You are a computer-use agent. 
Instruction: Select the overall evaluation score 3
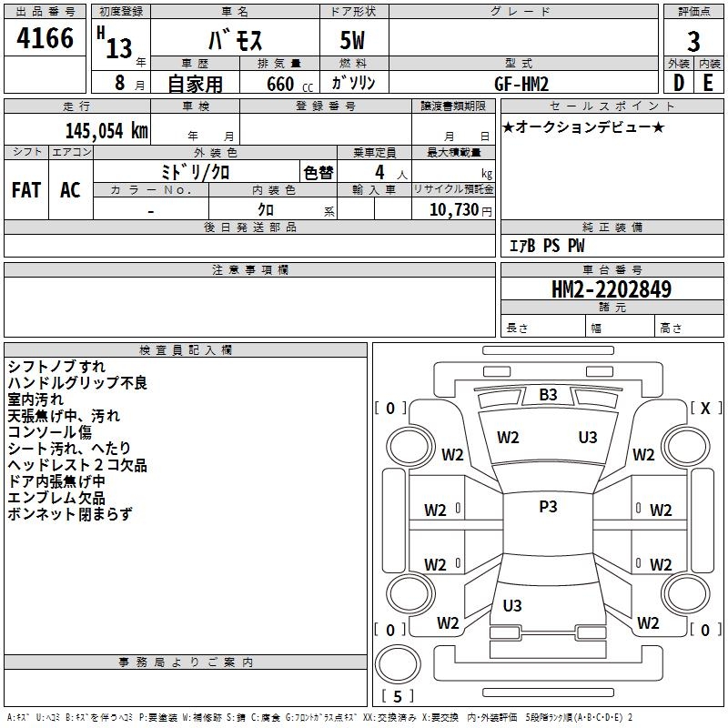click(x=693, y=41)
